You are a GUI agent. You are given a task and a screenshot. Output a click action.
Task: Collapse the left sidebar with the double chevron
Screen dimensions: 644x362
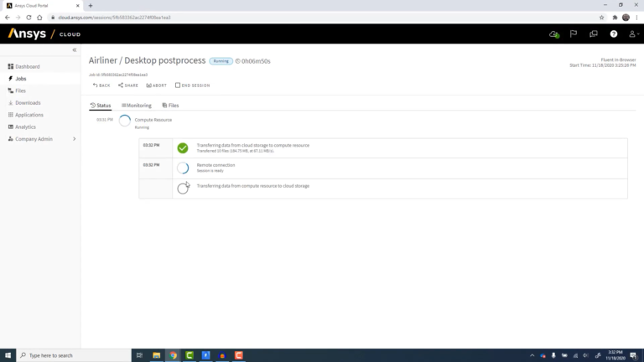[75, 50]
